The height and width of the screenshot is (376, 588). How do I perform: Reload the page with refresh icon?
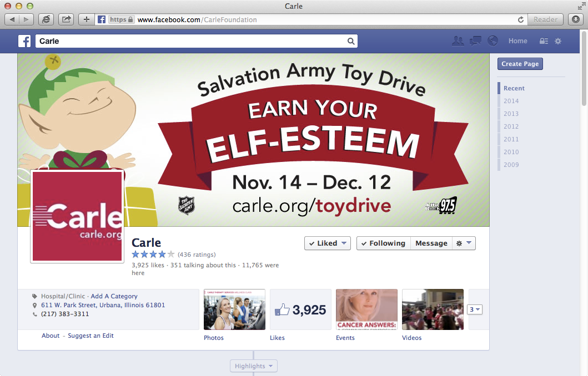(520, 19)
